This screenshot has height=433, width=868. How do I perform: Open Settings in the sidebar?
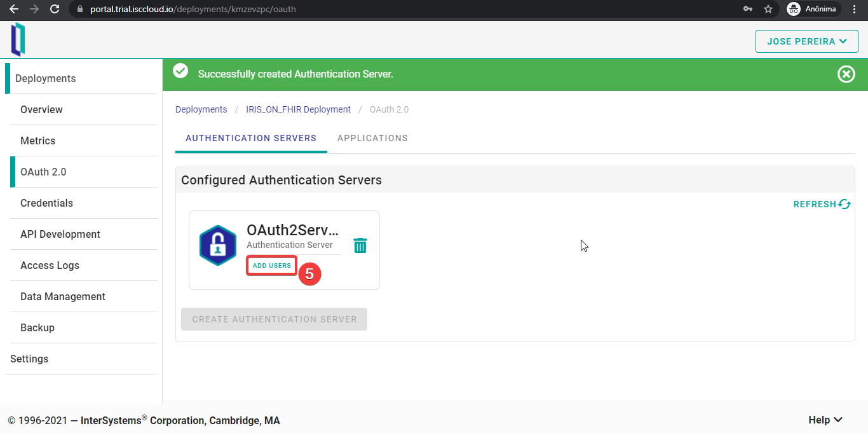81,359
